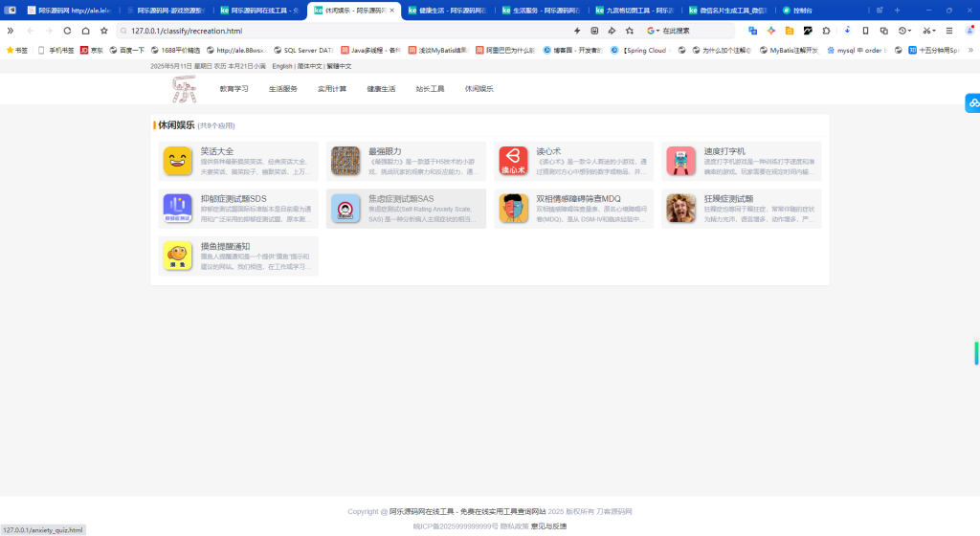Viewport: 980px width, 536px height.
Task: Go to 站长工具 navigation item
Action: click(430, 89)
